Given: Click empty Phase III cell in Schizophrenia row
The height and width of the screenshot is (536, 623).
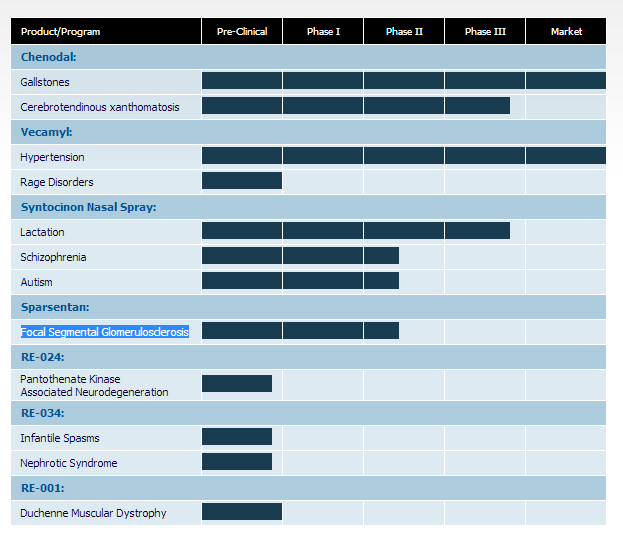Looking at the screenshot, I should tap(485, 257).
